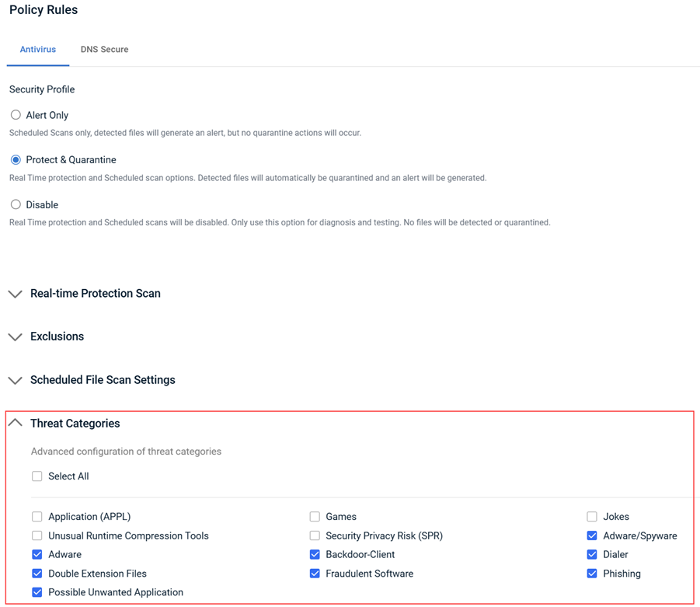The image size is (700, 607).
Task: Disable Double Extension Files detection
Action: (37, 574)
